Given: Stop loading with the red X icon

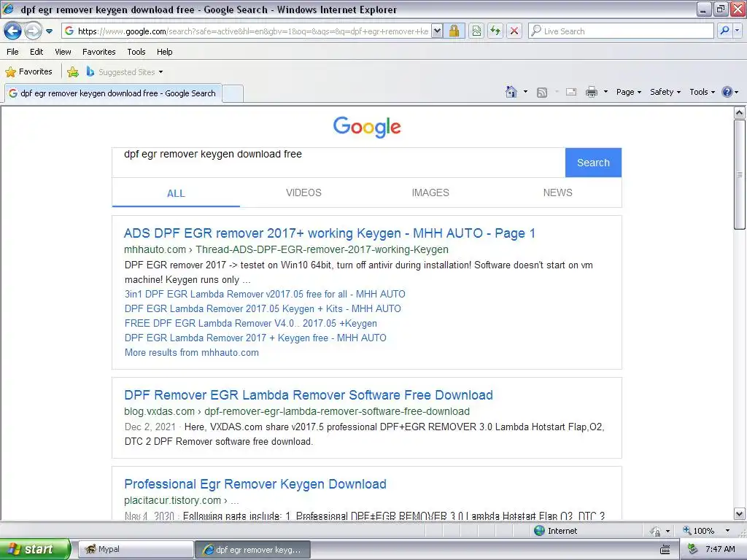Looking at the screenshot, I should click(x=514, y=31).
